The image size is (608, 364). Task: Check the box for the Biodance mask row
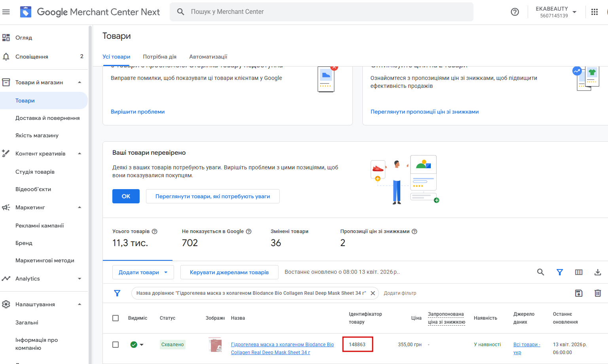pyautogui.click(x=116, y=345)
